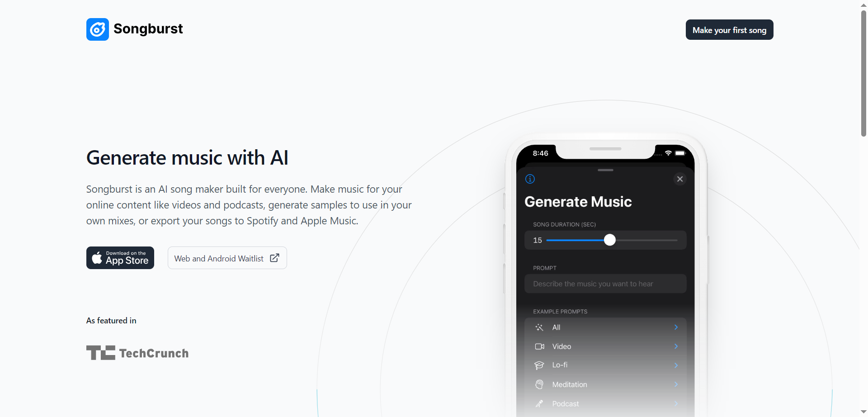Screen dimensions: 868x417
Task: Open the Web and Android Waitlist link
Action: (227, 258)
